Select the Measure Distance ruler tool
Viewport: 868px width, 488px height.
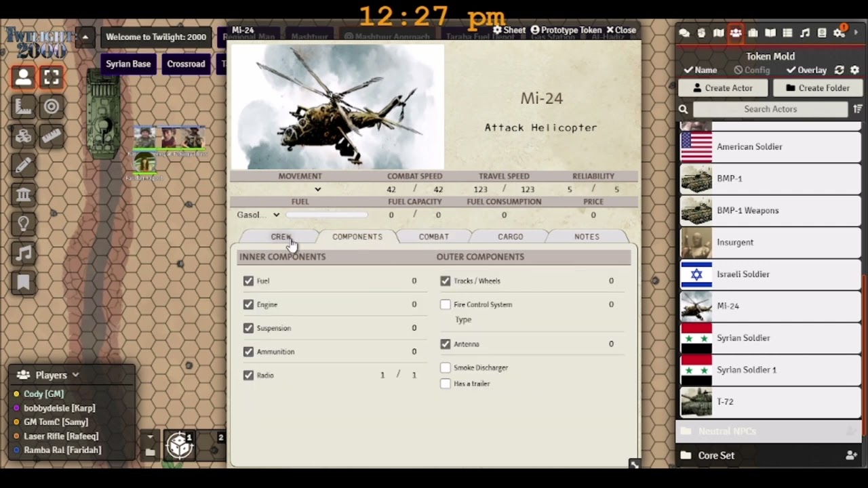tap(52, 136)
